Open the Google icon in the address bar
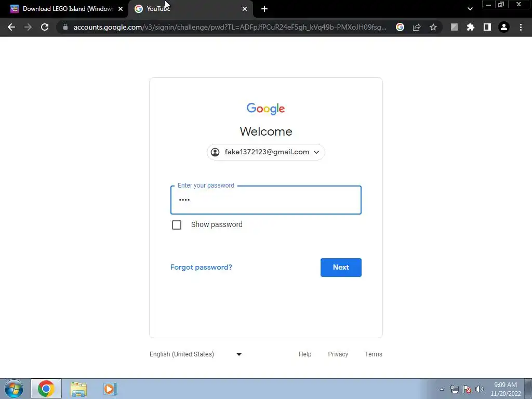 pos(400,27)
